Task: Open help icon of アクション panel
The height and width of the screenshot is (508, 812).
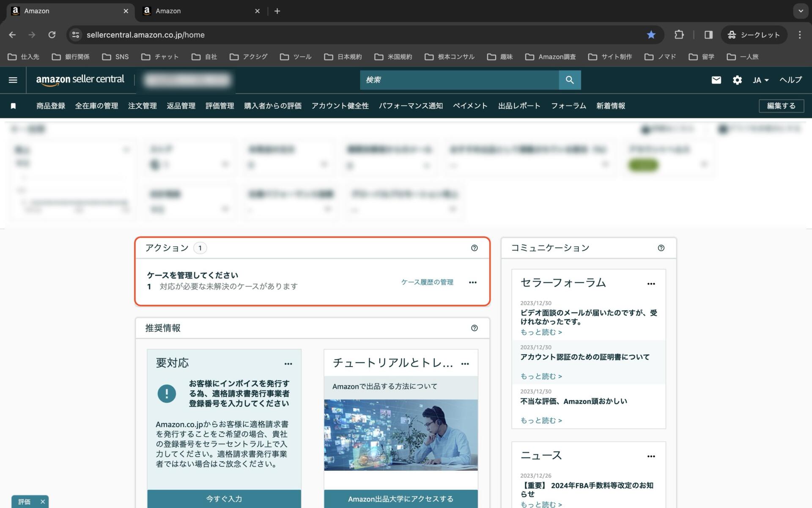Action: (x=475, y=248)
